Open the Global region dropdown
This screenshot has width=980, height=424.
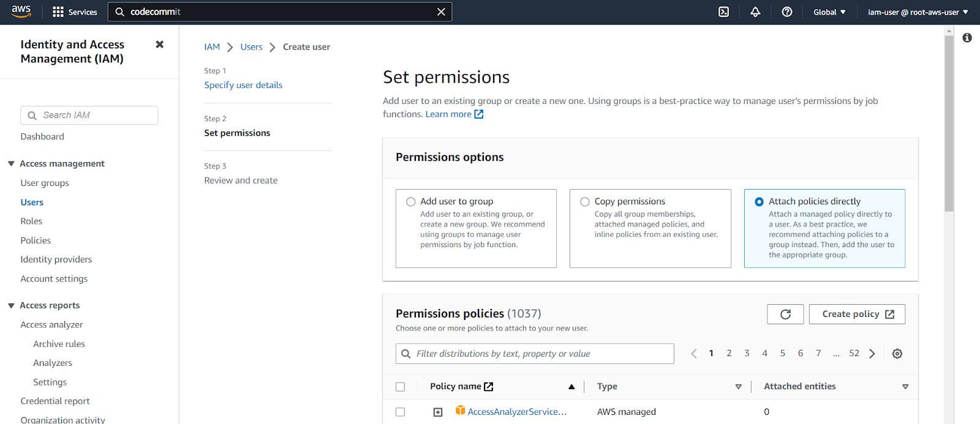[x=829, y=12]
